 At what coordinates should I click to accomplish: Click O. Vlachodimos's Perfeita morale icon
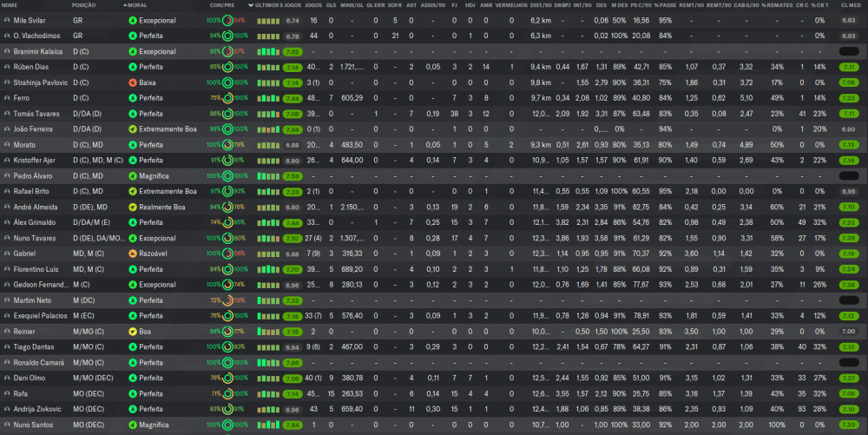[x=132, y=36]
